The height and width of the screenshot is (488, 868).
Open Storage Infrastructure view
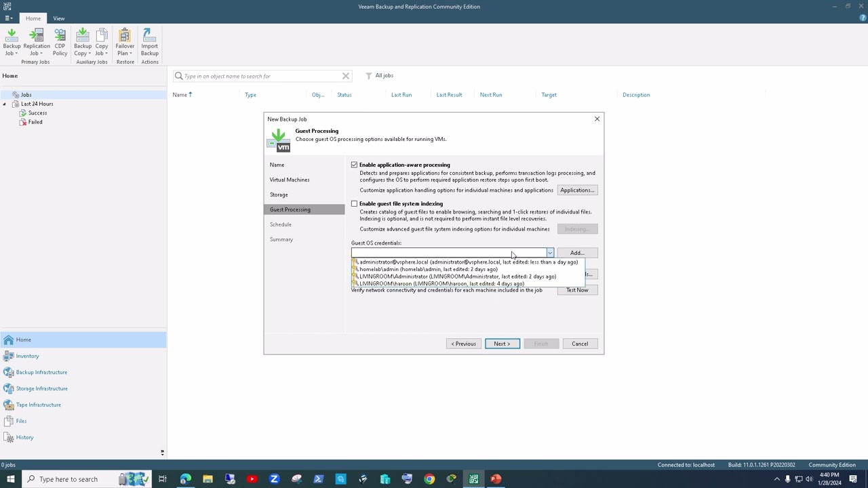click(41, 388)
